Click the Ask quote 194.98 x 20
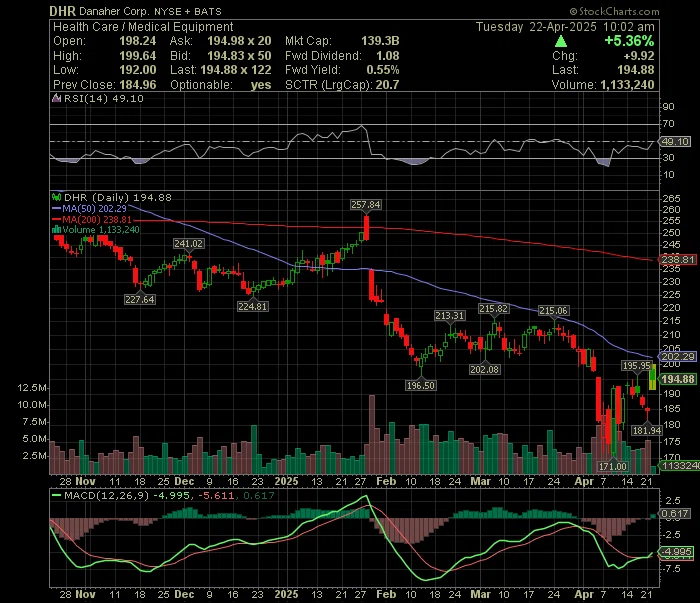The image size is (700, 603). (x=239, y=41)
